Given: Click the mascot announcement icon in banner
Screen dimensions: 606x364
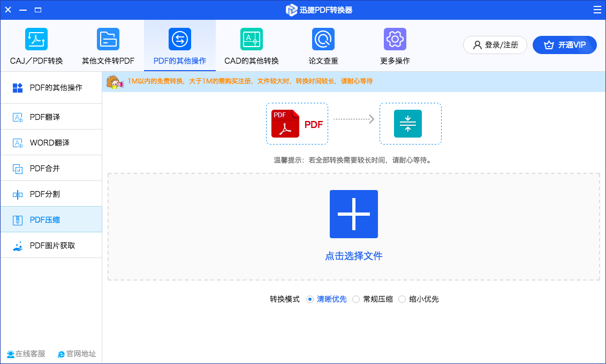Looking at the screenshot, I should (115, 82).
